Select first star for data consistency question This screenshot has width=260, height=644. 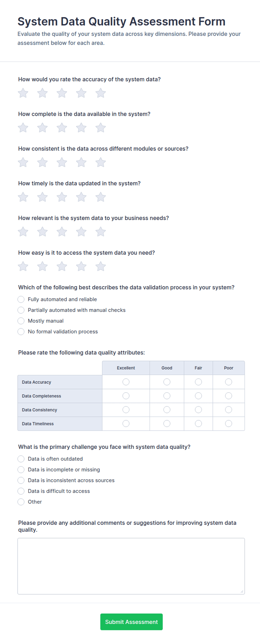pos(23,162)
